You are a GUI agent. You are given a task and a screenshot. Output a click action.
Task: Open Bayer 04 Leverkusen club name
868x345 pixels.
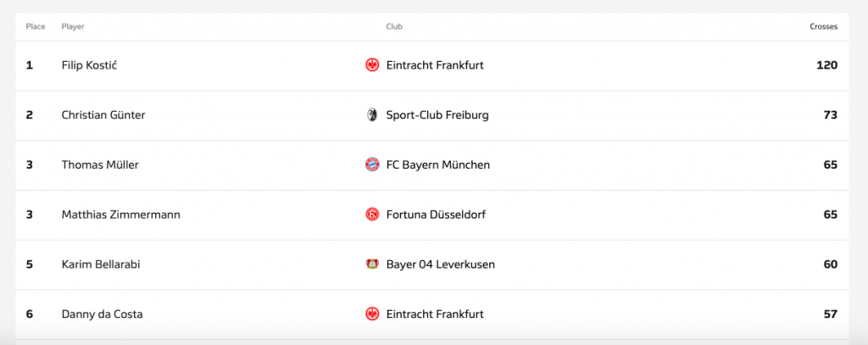pyautogui.click(x=441, y=264)
